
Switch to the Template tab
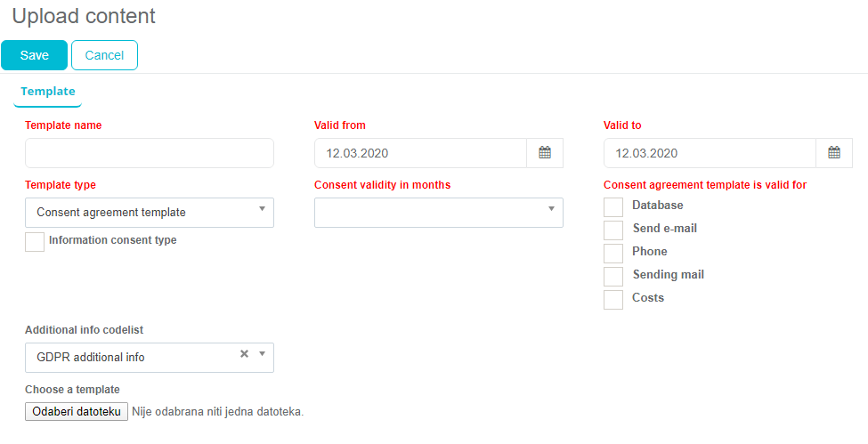coord(48,92)
